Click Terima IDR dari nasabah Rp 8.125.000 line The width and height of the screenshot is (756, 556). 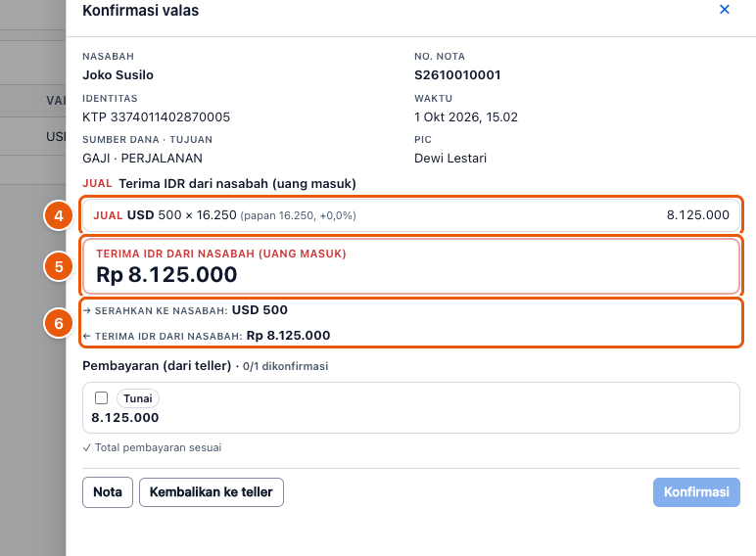[207, 336]
